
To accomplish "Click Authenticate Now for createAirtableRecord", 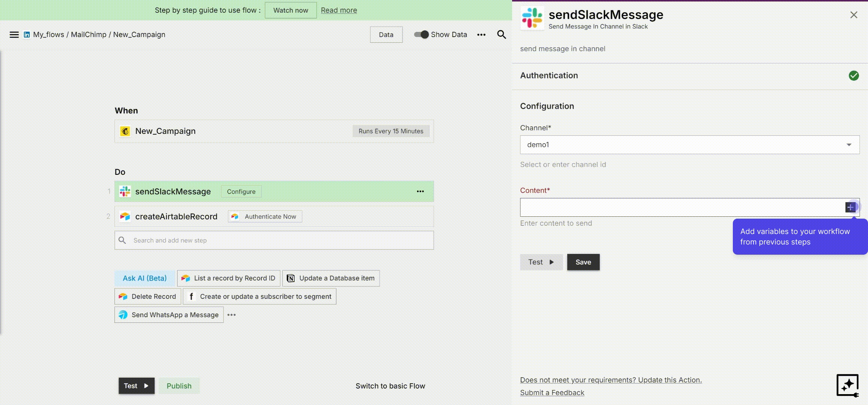I will coord(265,217).
